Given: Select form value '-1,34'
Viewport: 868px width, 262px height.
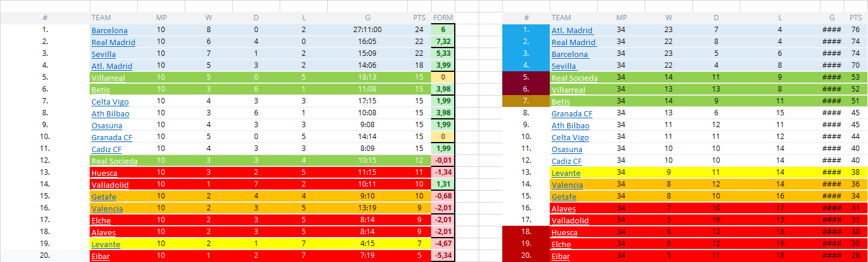Looking at the screenshot, I should point(443,173).
